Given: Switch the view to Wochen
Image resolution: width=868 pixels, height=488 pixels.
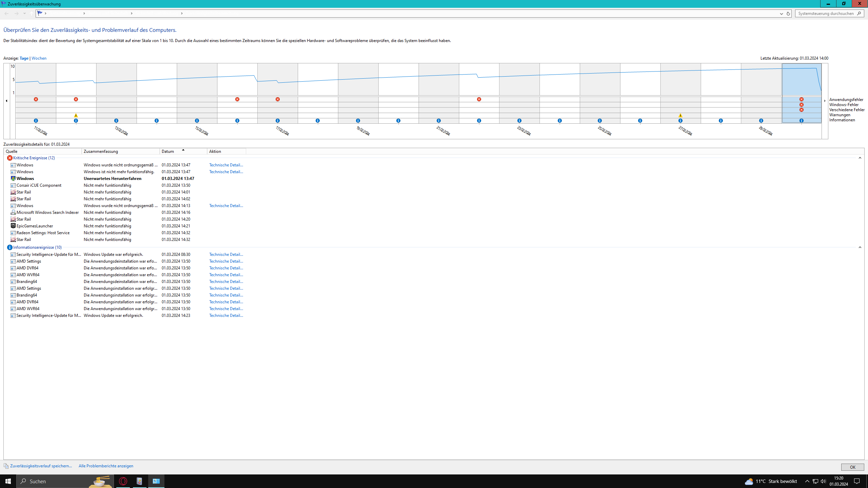Looking at the screenshot, I should click(x=39, y=58).
